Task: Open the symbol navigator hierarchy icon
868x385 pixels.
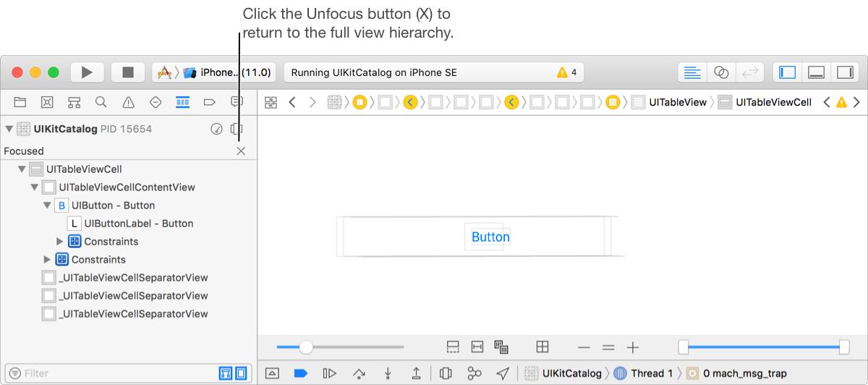Action: click(x=75, y=102)
